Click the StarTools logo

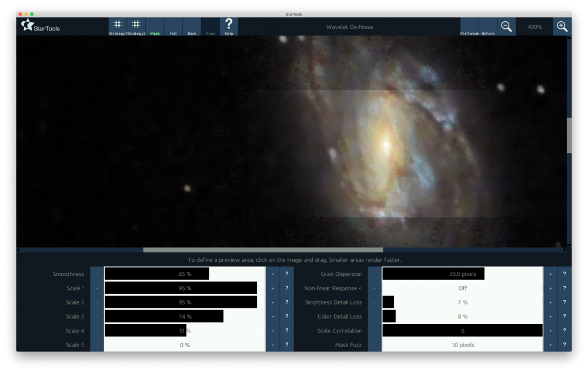click(41, 26)
